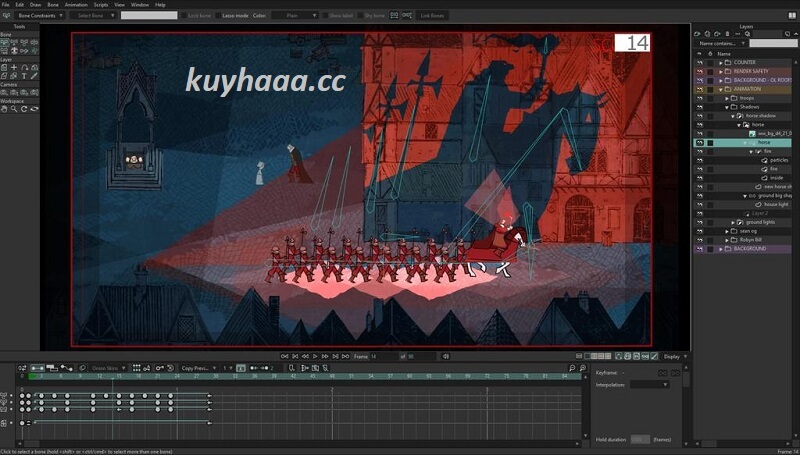Open the File menu
800x455 pixels.
(5, 5)
